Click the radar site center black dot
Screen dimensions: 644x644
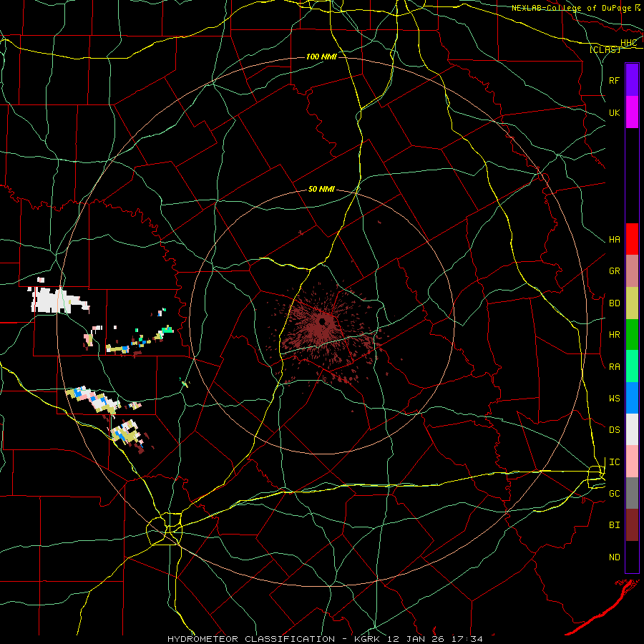[x=323, y=321]
